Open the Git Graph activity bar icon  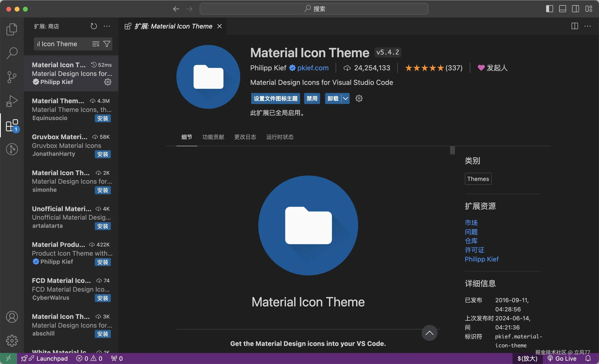12,149
